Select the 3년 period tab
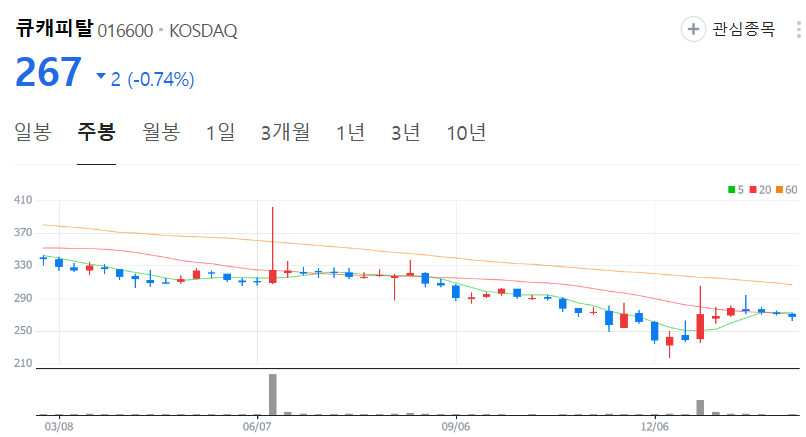This screenshot has height=437, width=806. (406, 132)
